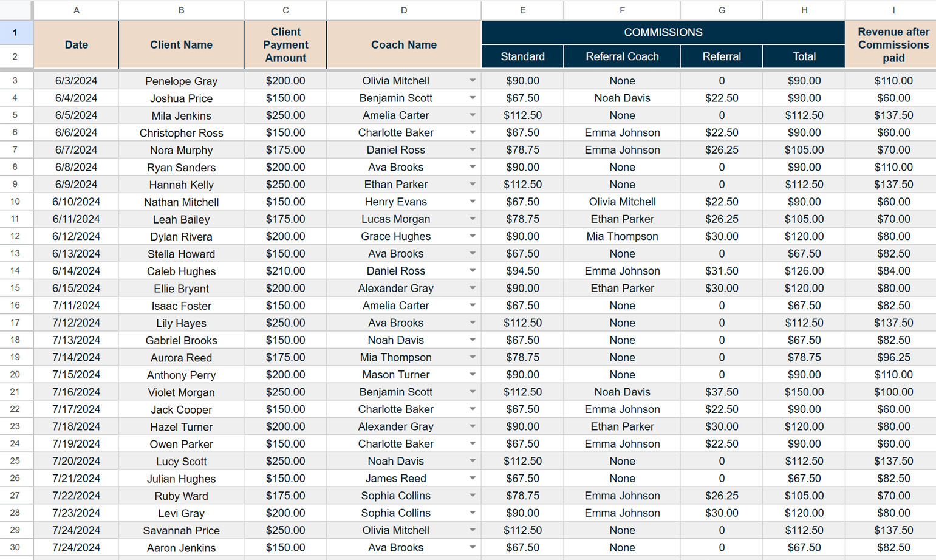
Task: Select column A by its header
Action: (76, 10)
